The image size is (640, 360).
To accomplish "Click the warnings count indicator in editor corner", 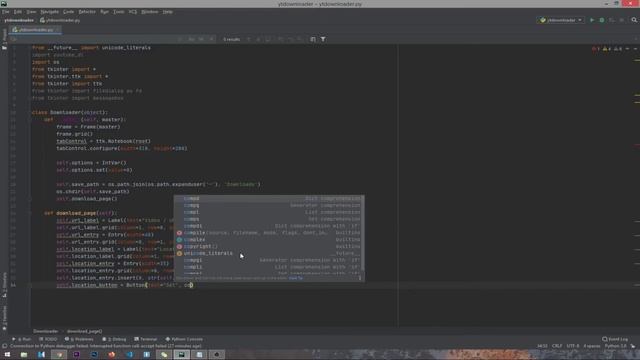I will tap(607, 49).
